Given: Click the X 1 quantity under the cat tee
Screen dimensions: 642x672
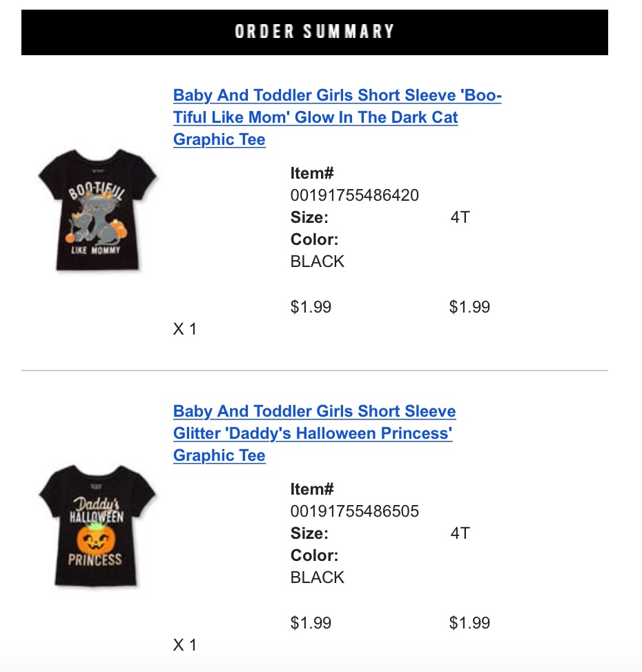Looking at the screenshot, I should pyautogui.click(x=185, y=329).
